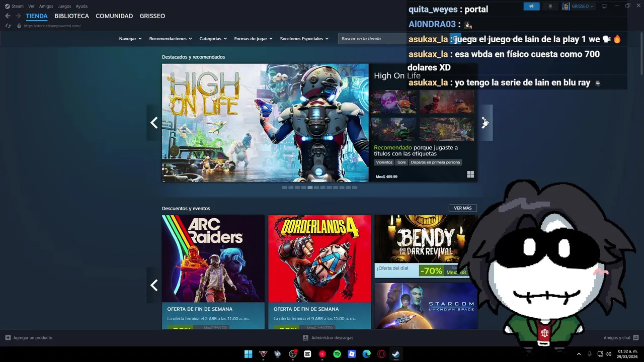Open the GRISSEO profile tab in main navigation
This screenshot has height=362, width=644.
[x=152, y=16]
